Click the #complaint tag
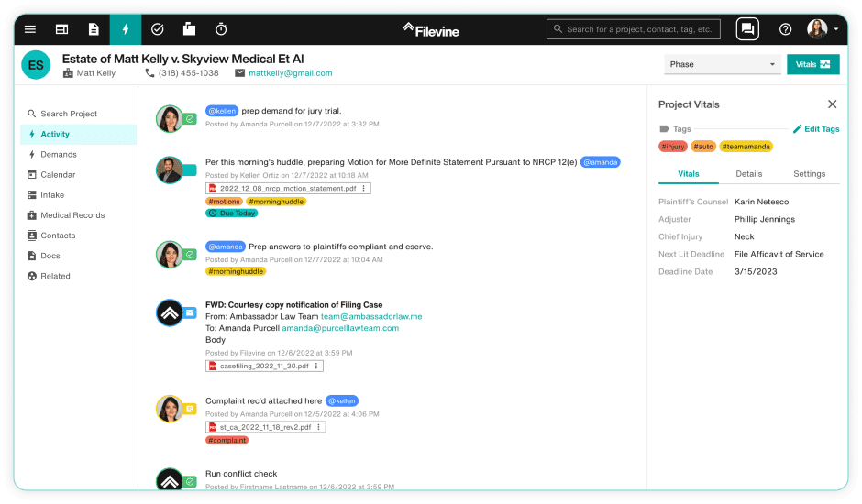This screenshot has width=862, height=504. (227, 440)
